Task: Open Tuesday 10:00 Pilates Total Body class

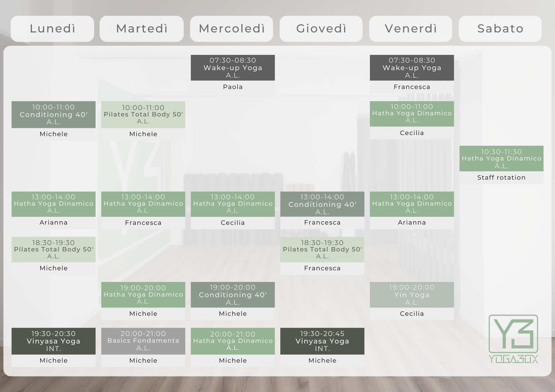Action: (143, 114)
